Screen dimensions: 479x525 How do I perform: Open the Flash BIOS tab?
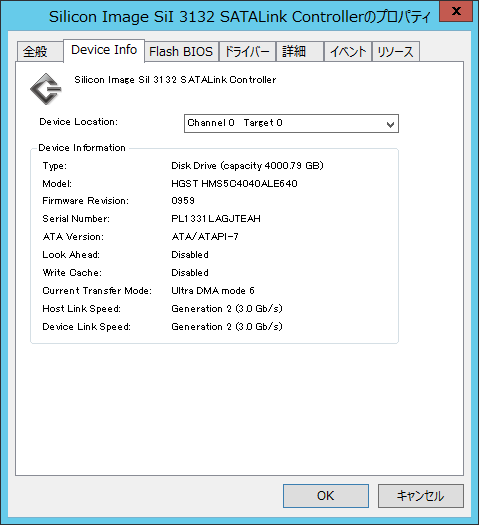click(181, 52)
